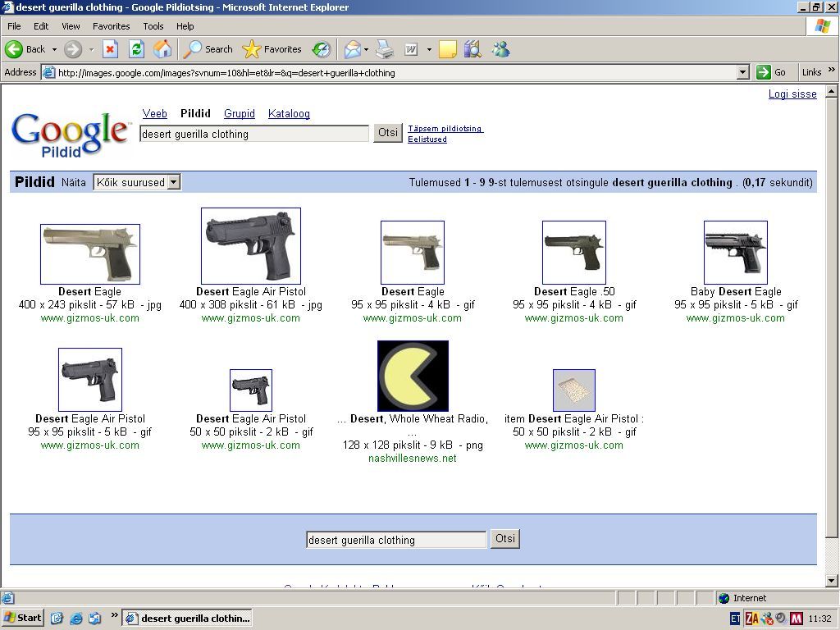This screenshot has width=840, height=630.
Task: Open the Kõik suurused size dropdown
Action: pyautogui.click(x=137, y=182)
